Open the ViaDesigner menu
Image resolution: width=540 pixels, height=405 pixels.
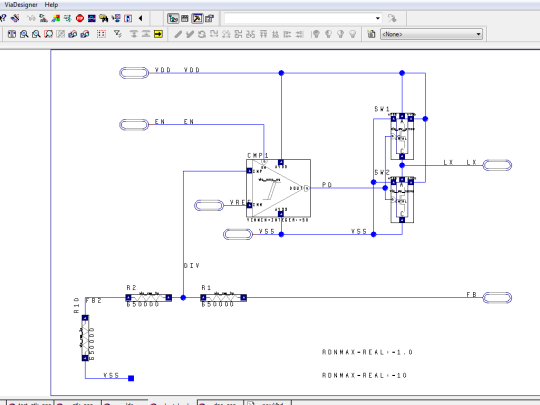(x=21, y=5)
